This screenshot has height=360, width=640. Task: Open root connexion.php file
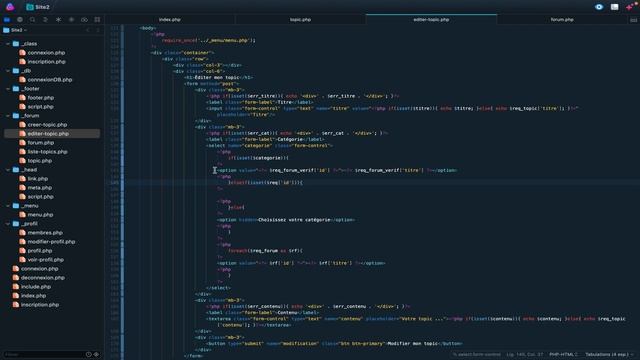tap(40, 269)
